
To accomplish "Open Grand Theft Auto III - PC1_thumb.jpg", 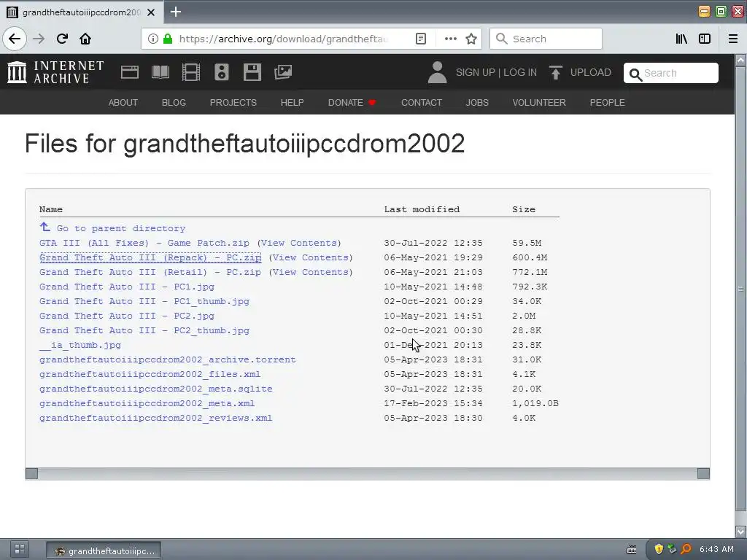I will 144,301.
